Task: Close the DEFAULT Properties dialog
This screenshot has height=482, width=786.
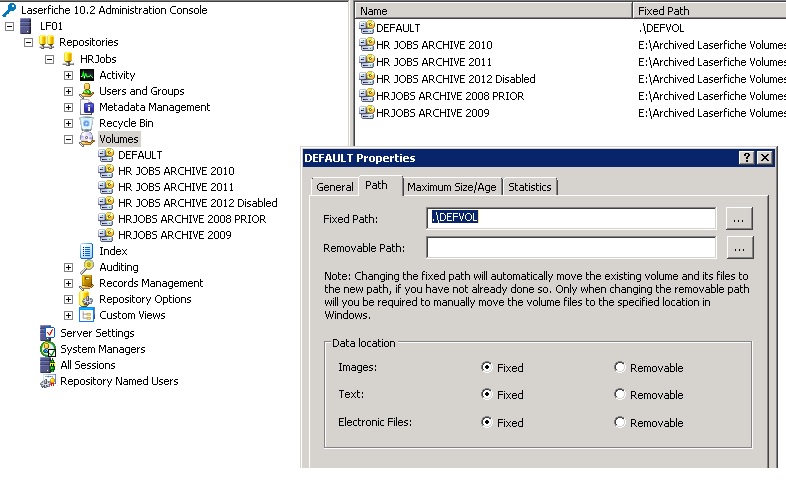Action: tap(764, 158)
